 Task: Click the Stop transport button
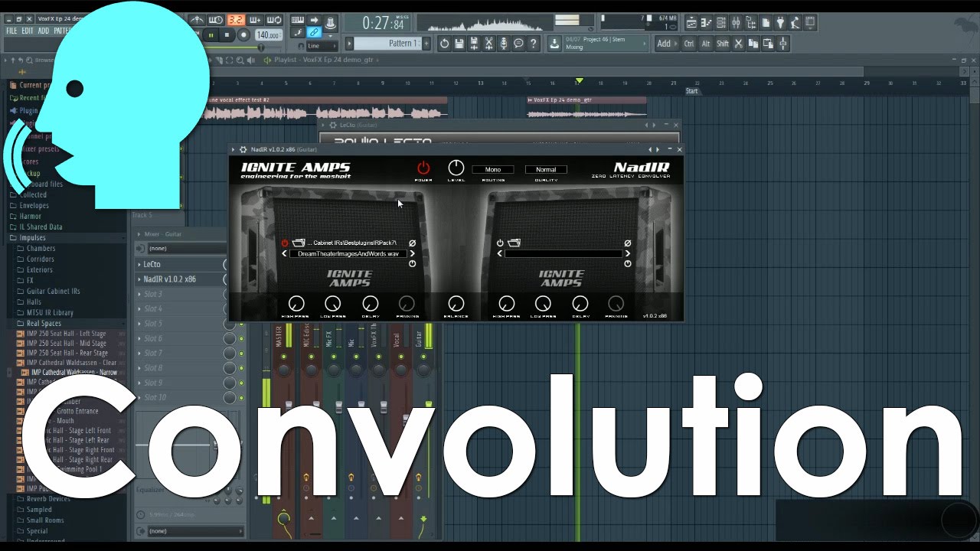click(227, 35)
